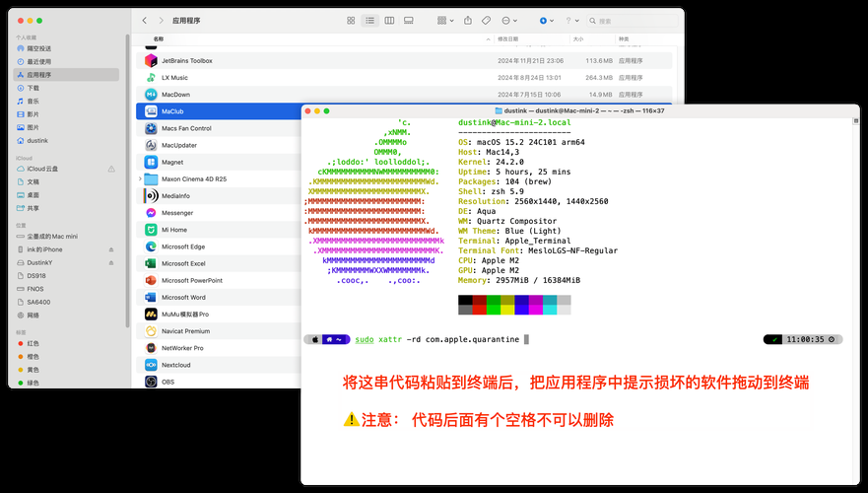Click the JetBrains Toolbox app icon

[151, 60]
